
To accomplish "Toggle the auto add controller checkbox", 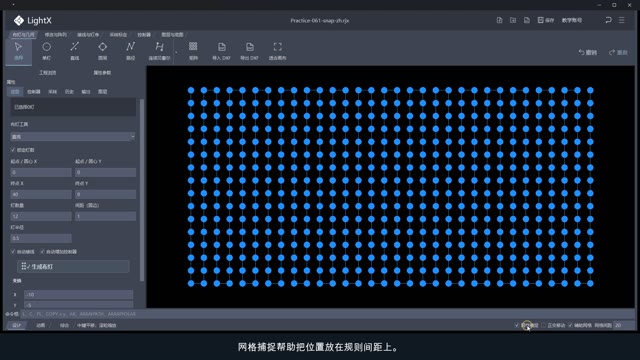I will click(x=42, y=251).
